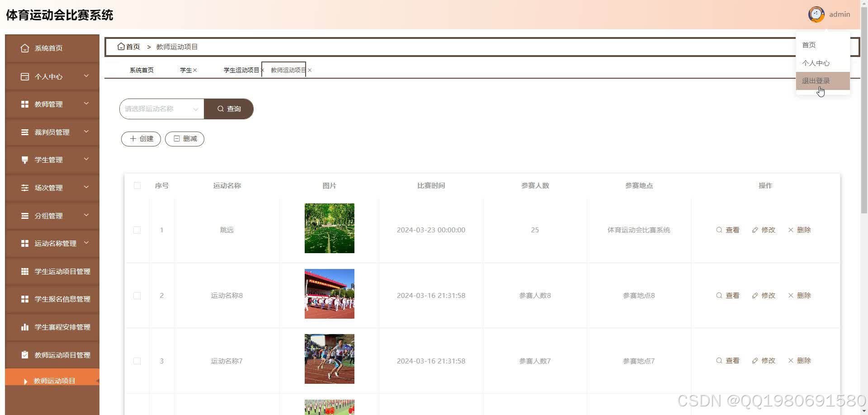Check the row 1 跳远 checkbox

[137, 230]
